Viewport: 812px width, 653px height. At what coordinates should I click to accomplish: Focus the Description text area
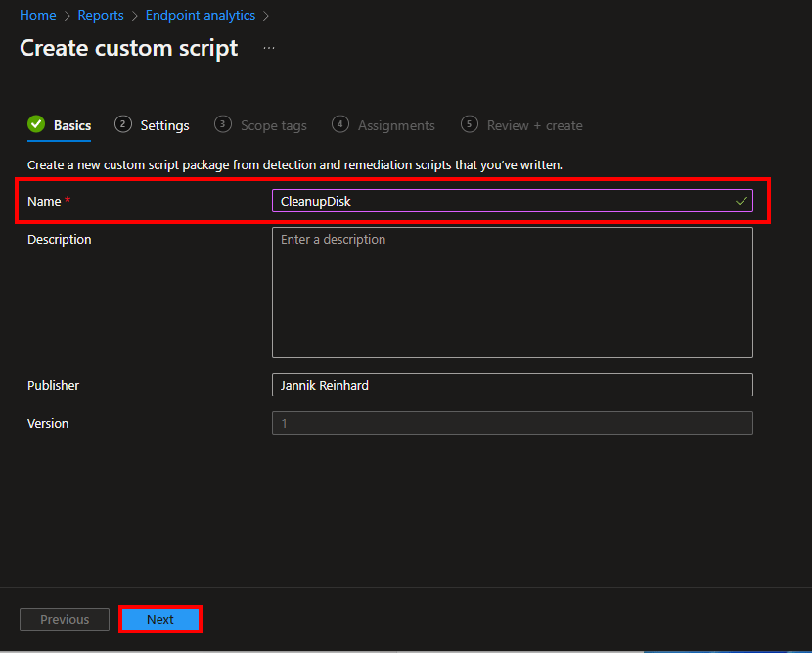(512, 293)
